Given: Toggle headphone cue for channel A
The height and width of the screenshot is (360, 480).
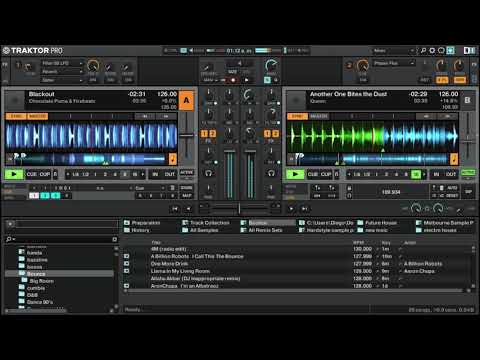Looking at the screenshot, I should (209, 173).
